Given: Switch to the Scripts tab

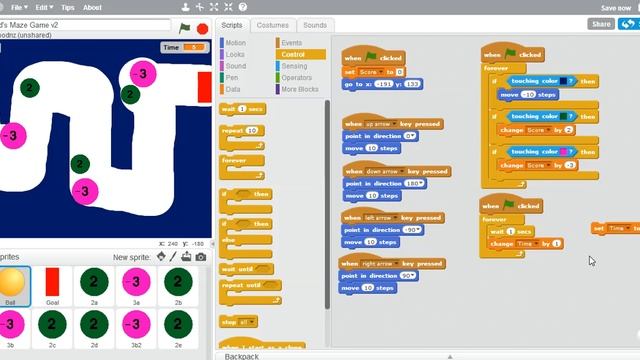Looking at the screenshot, I should [232, 25].
